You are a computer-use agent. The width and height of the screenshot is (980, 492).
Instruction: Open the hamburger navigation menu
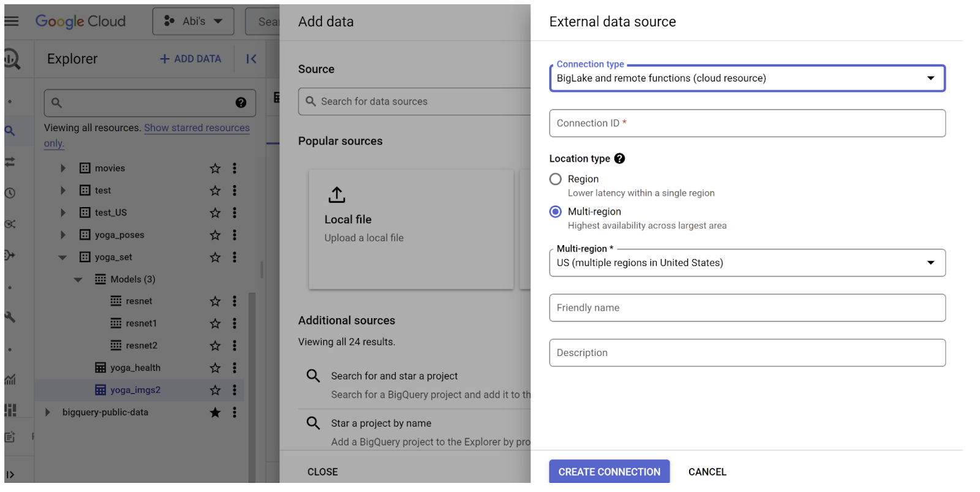(12, 21)
